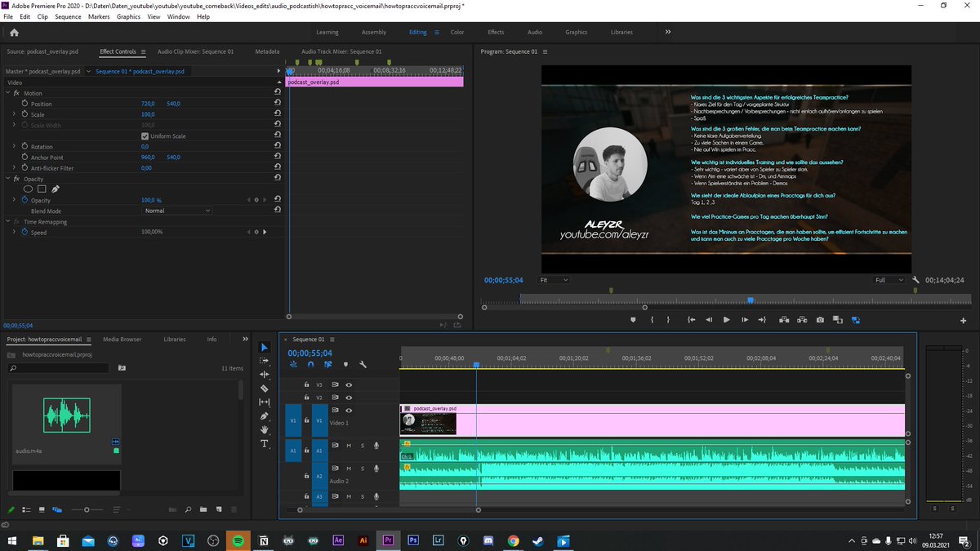Screen dimensions: 980x551
Task: Open the Markers menu
Action: click(x=99, y=16)
